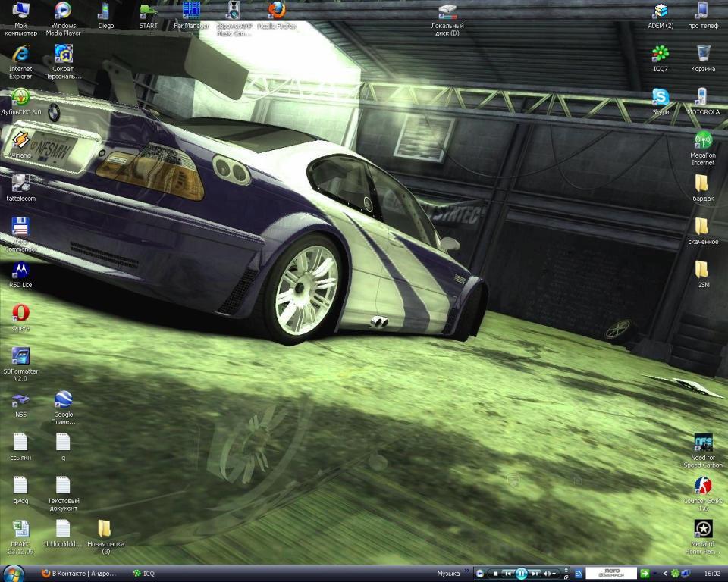Viewport: 728px width, 582px height.
Task: Open the MegaFon Internet shortcut
Action: point(703,149)
